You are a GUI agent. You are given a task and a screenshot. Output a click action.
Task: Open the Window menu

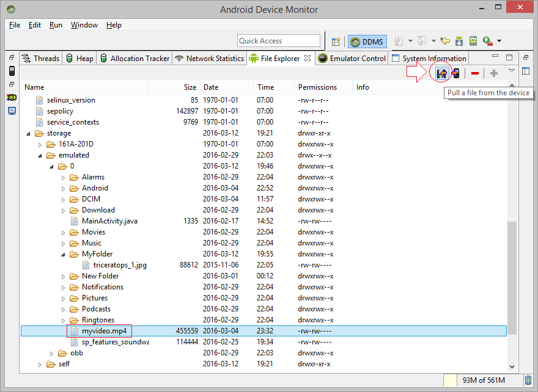(84, 25)
